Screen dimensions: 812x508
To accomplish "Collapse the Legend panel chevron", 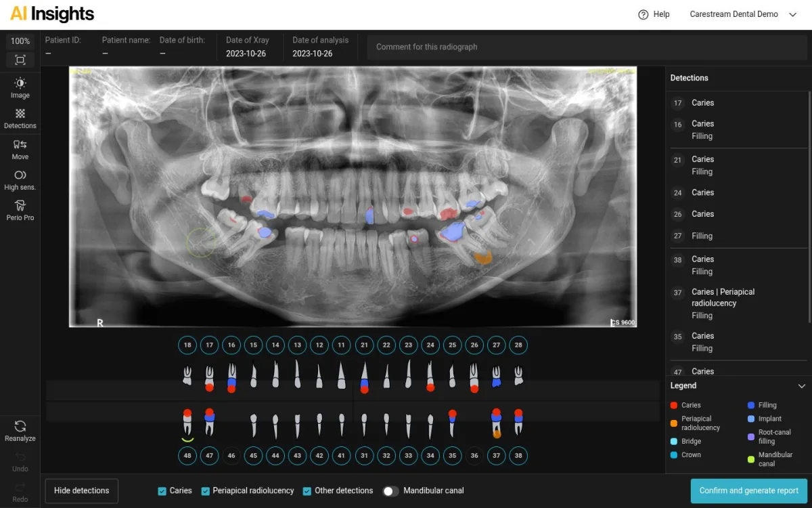I will (x=801, y=385).
